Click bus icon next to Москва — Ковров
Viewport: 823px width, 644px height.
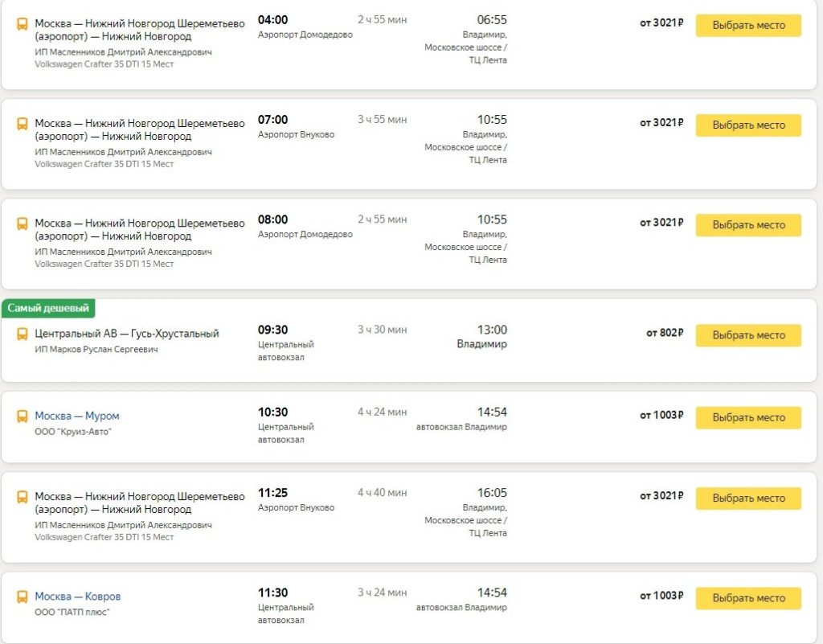coord(23,597)
